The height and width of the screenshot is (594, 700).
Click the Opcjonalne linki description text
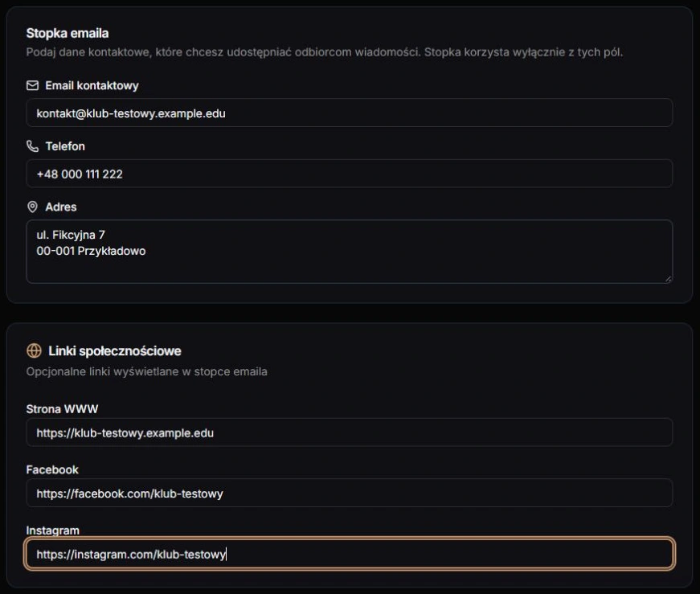click(147, 371)
